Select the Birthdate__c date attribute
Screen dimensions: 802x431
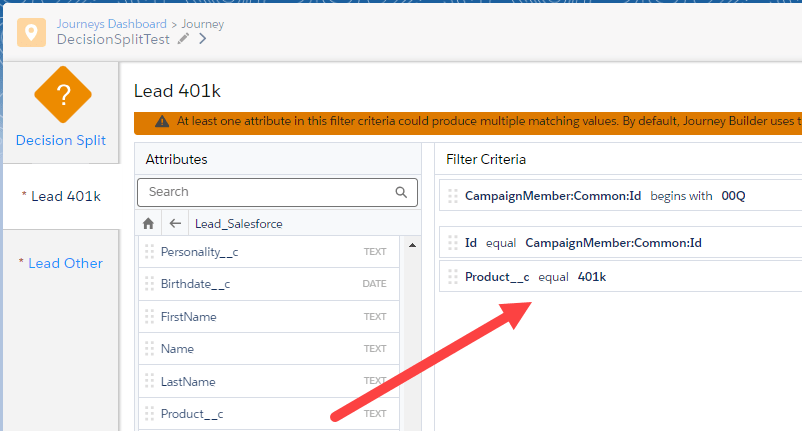pyautogui.click(x=196, y=284)
